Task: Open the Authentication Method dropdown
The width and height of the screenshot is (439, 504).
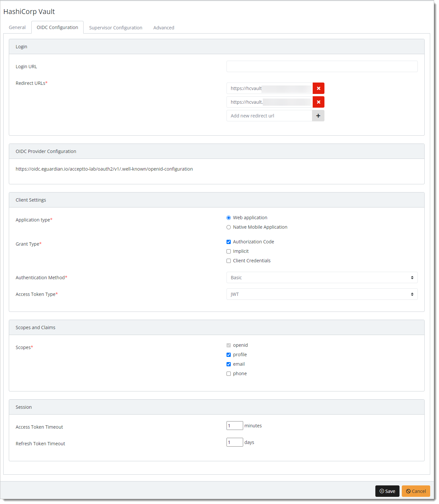Action: pos(322,278)
